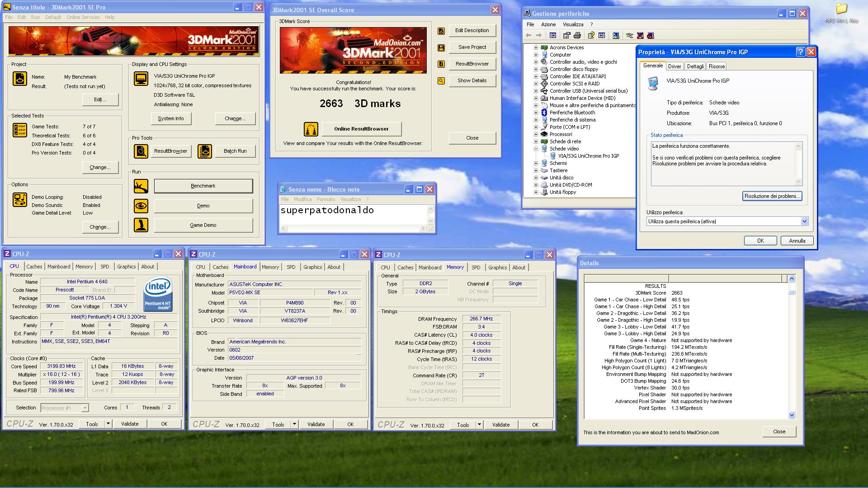
Task: Click the Disable device toolbar icon
Action: 651,35
